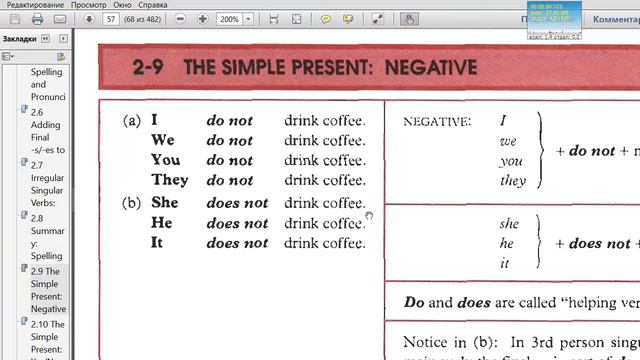
Task: Click the save file icon in toolbar
Action: (x=15, y=19)
